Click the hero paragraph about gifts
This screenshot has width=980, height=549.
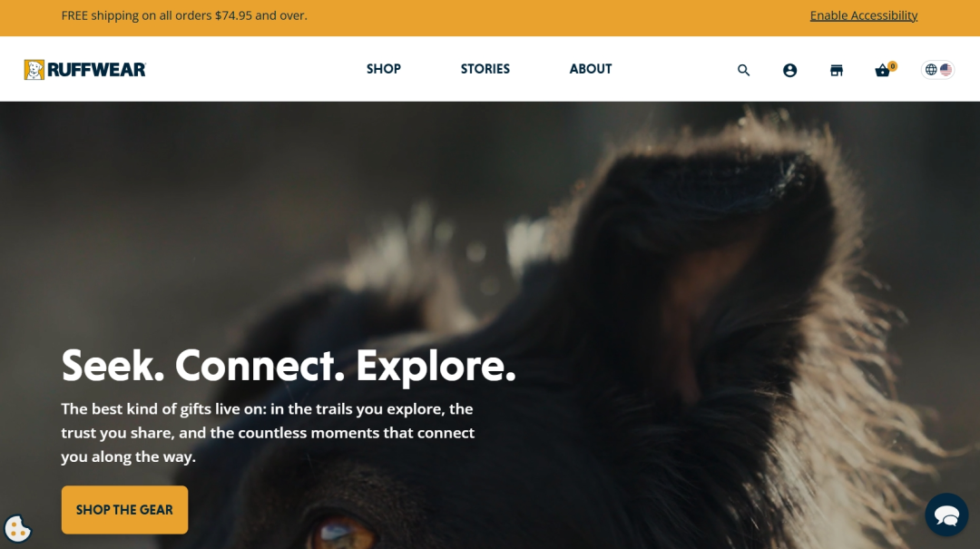(x=268, y=433)
